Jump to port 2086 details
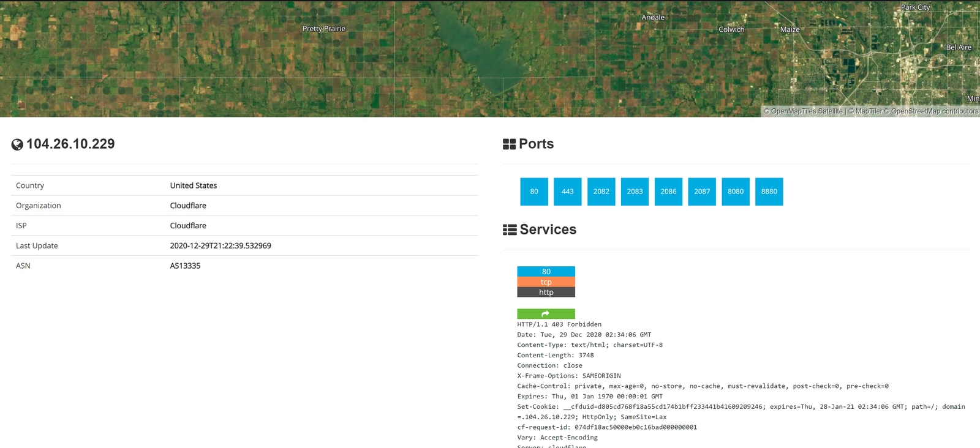 point(668,192)
